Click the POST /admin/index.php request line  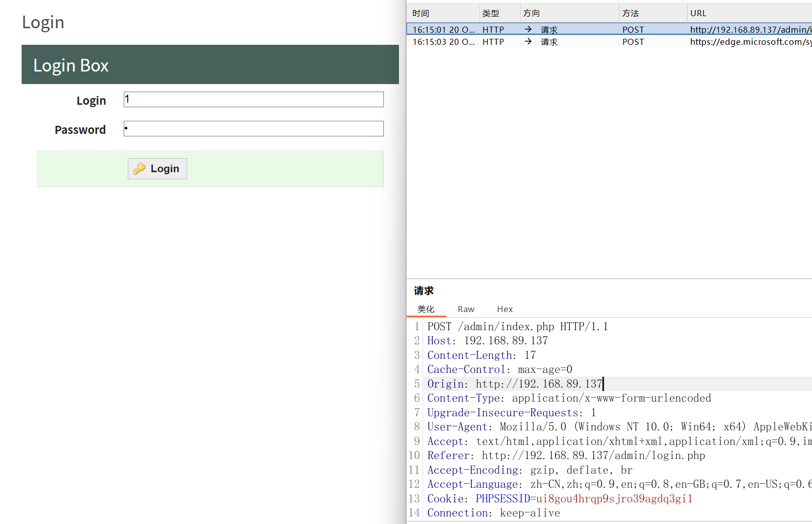pos(518,327)
